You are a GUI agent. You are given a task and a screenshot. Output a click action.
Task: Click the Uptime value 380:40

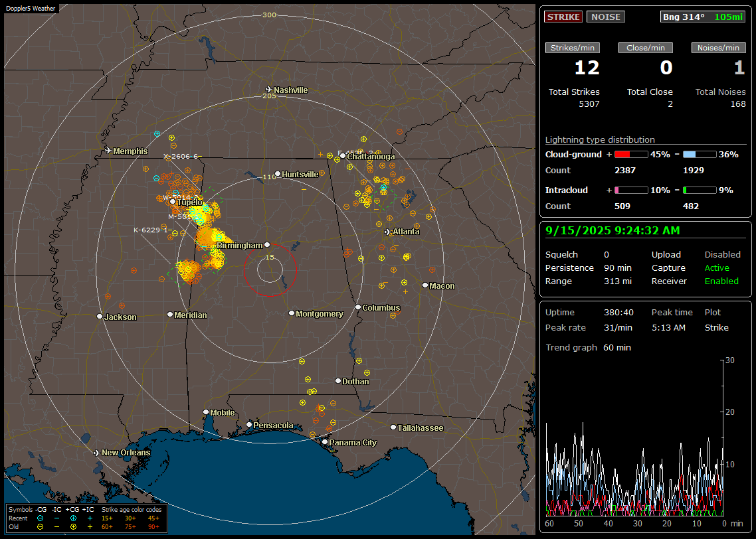618,313
